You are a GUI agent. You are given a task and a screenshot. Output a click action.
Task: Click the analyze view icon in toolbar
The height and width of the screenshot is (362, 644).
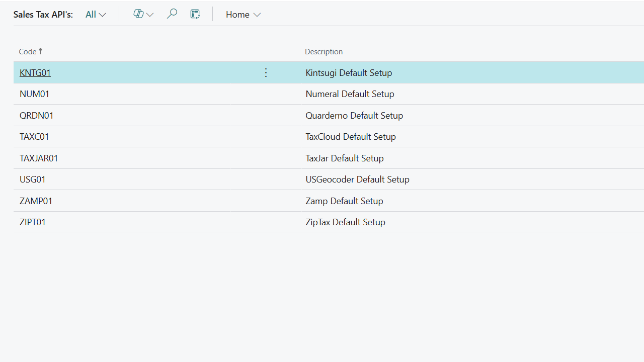click(195, 14)
